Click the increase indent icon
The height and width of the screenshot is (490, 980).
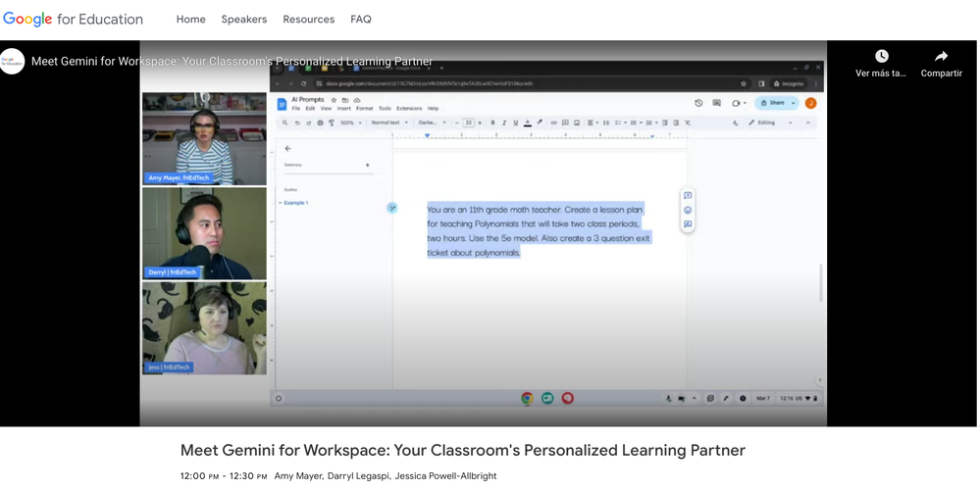(676, 122)
